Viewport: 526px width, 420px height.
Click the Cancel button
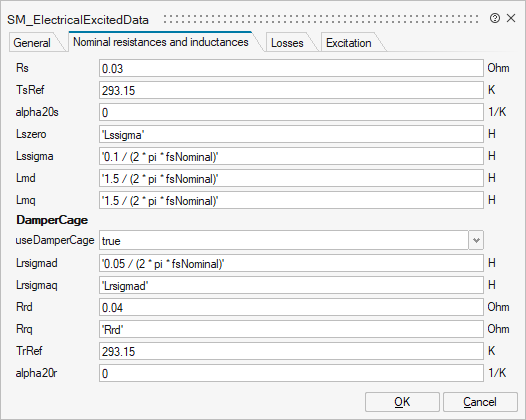click(x=480, y=402)
